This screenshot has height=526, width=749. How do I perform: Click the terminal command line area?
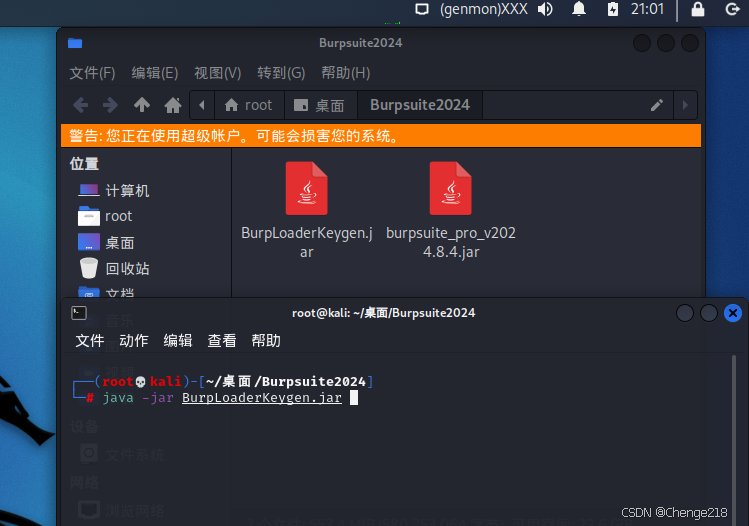click(x=222, y=397)
